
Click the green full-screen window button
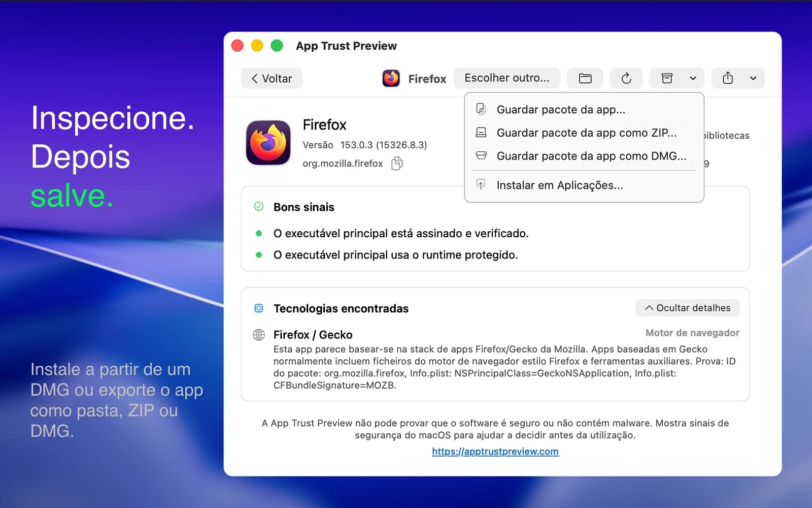click(277, 46)
